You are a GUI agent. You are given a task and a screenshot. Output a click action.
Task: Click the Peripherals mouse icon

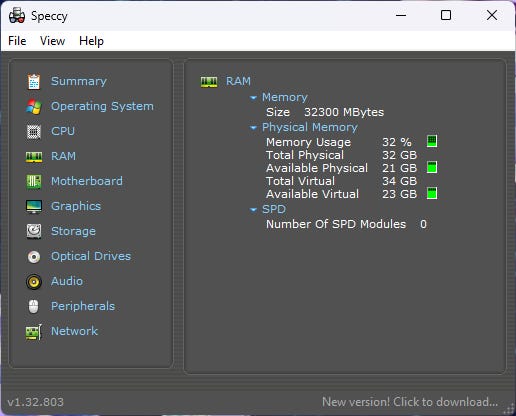34,307
